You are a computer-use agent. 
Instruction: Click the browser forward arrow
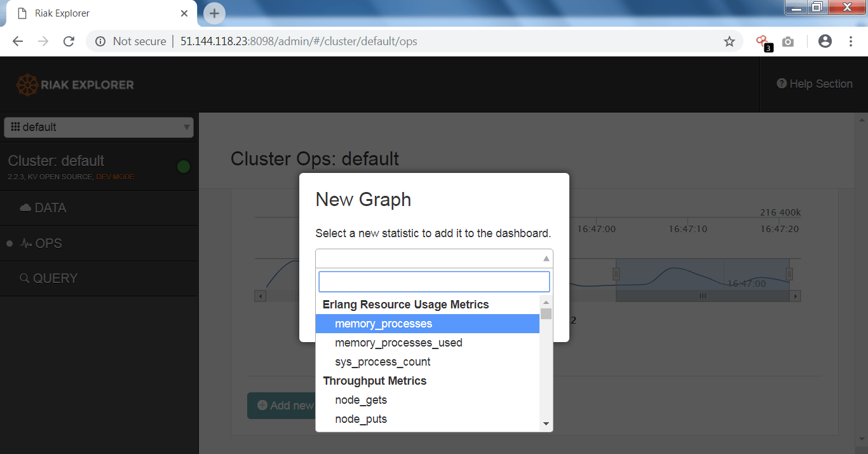click(x=43, y=41)
